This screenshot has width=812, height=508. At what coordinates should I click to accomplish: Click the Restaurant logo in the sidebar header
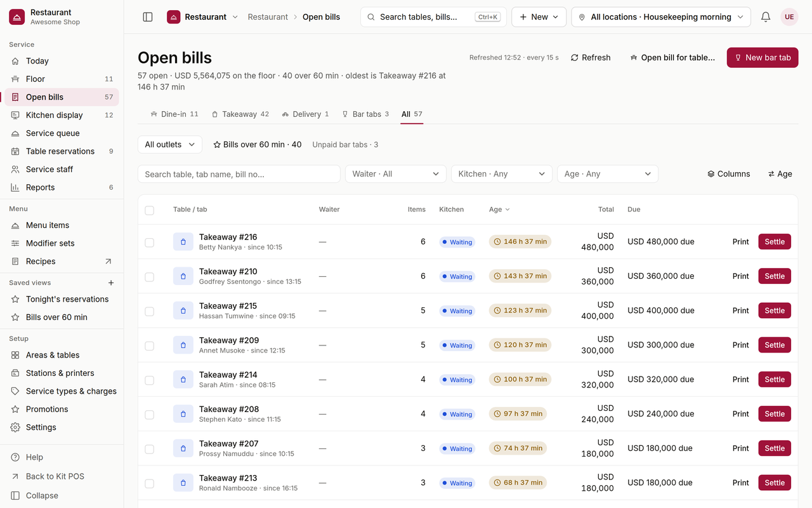click(17, 17)
